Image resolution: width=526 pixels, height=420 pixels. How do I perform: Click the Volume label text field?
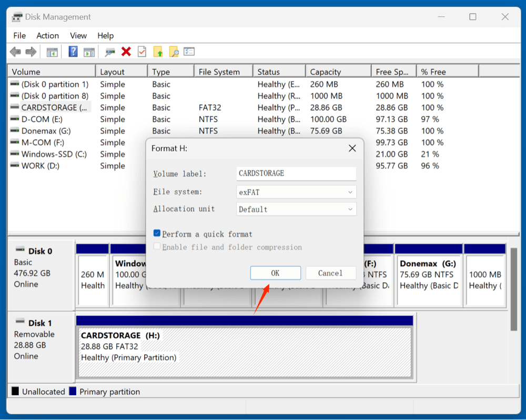pos(297,173)
